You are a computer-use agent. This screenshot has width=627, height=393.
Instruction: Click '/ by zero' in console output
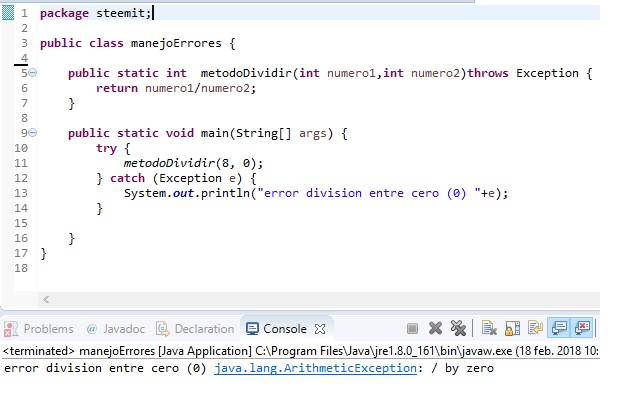coord(463,368)
